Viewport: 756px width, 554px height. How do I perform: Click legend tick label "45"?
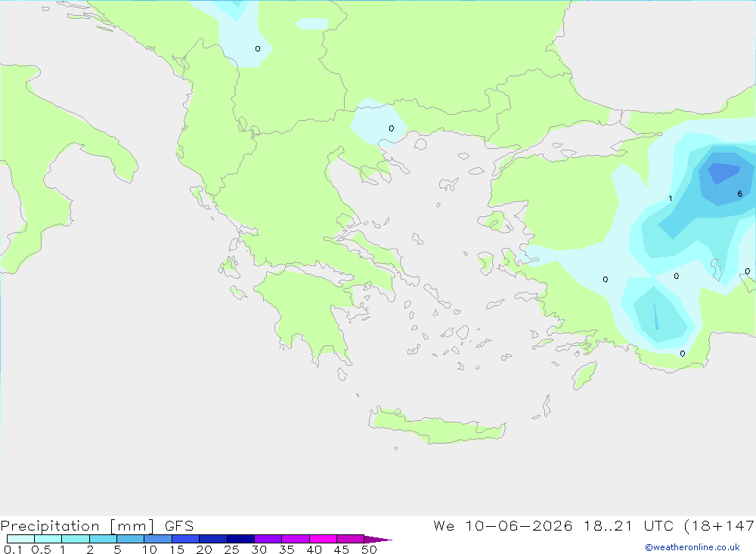[x=342, y=549]
